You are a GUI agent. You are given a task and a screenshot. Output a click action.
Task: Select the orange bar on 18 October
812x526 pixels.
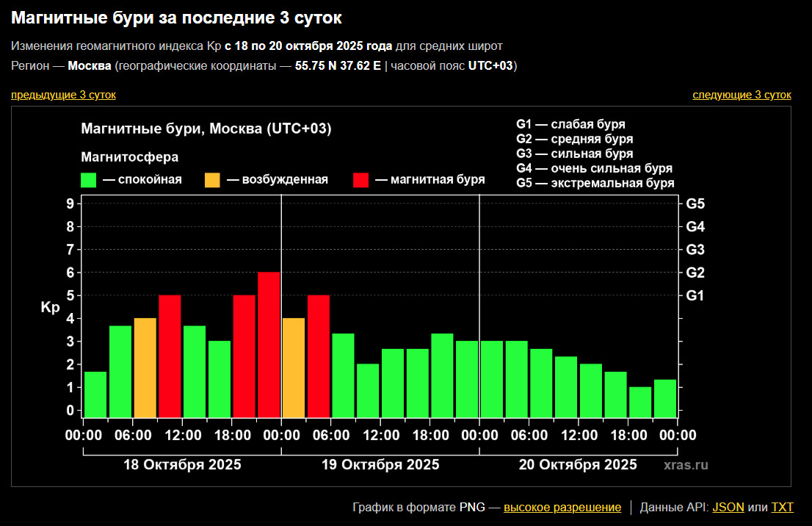point(145,367)
